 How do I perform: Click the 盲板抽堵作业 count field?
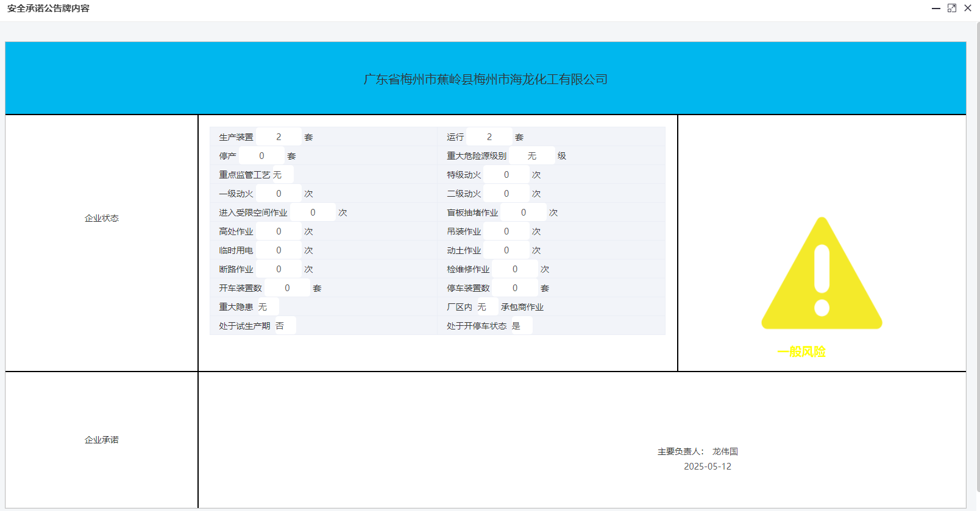pos(523,213)
